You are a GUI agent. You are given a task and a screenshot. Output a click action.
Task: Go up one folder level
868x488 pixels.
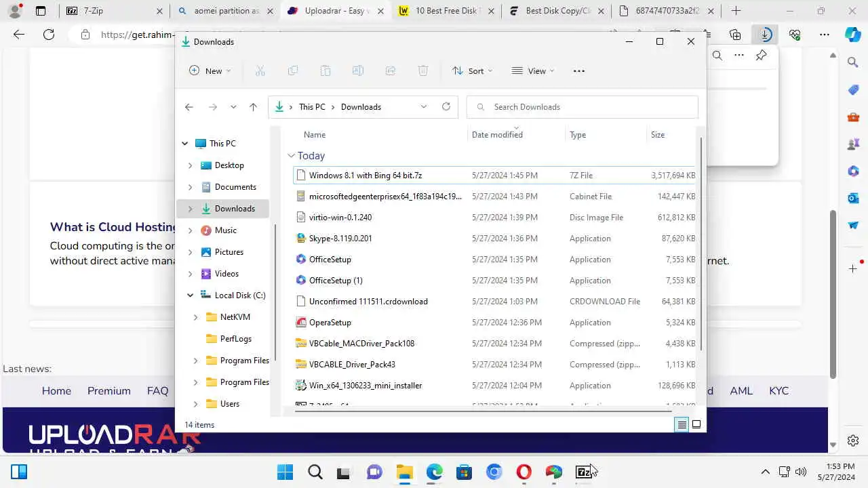click(253, 106)
